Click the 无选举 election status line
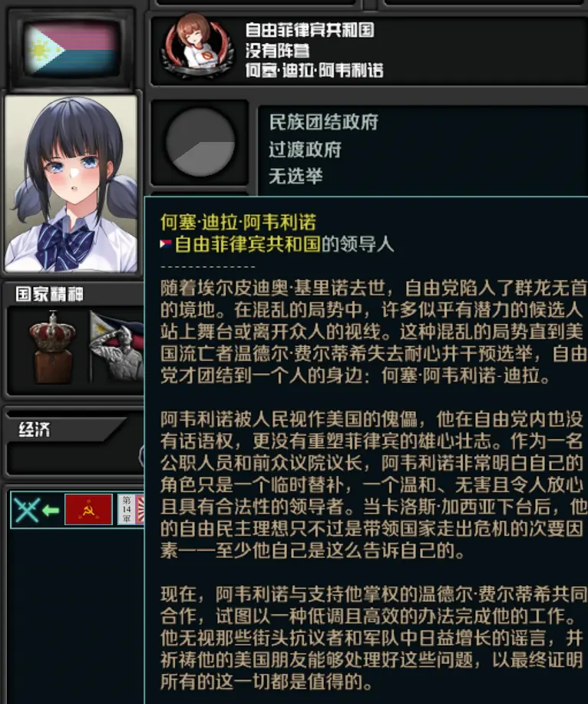588x704 pixels. 296,176
